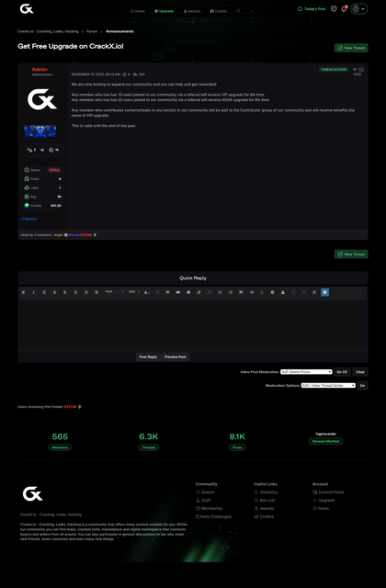Click Rakitin's large avatar logo

(42, 99)
